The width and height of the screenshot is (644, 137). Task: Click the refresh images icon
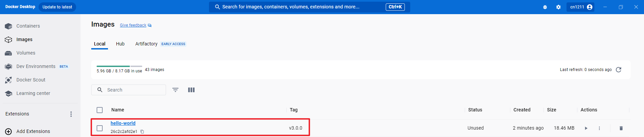(x=619, y=70)
